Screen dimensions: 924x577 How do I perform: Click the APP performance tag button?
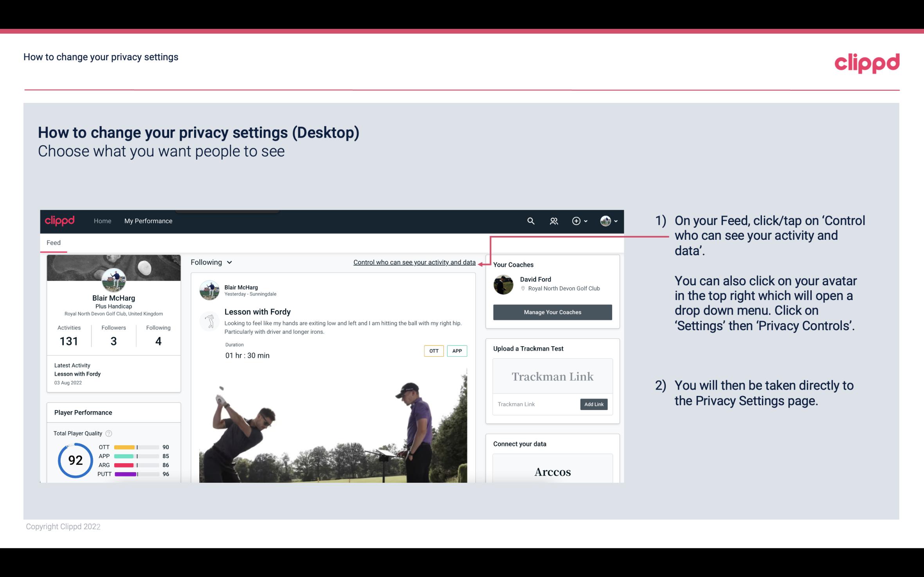tap(457, 351)
